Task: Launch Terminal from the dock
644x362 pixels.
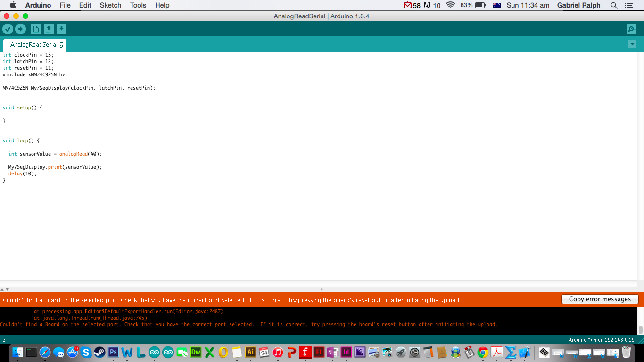Action: click(31, 352)
